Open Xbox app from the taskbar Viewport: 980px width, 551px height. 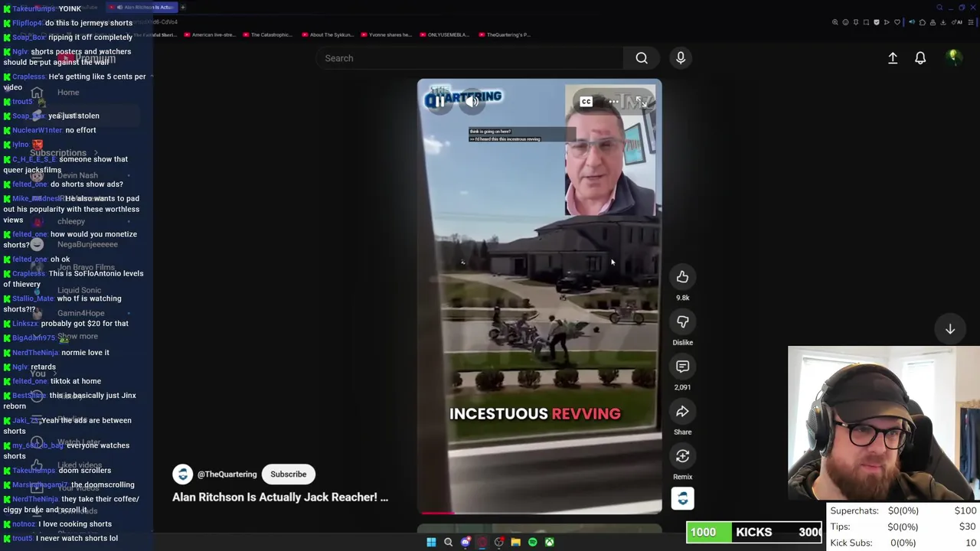click(549, 543)
